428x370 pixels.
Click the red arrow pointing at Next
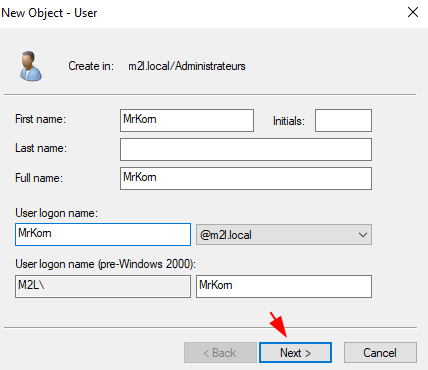(x=279, y=324)
